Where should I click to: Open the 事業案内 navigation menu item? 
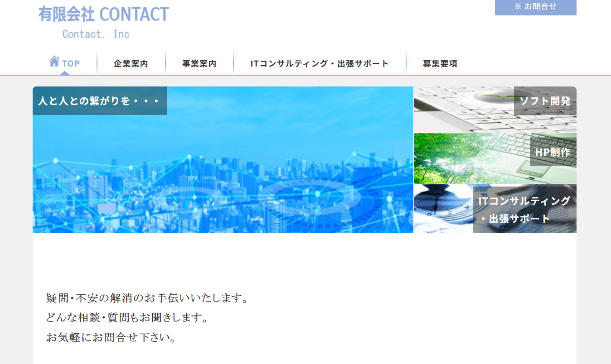[199, 63]
